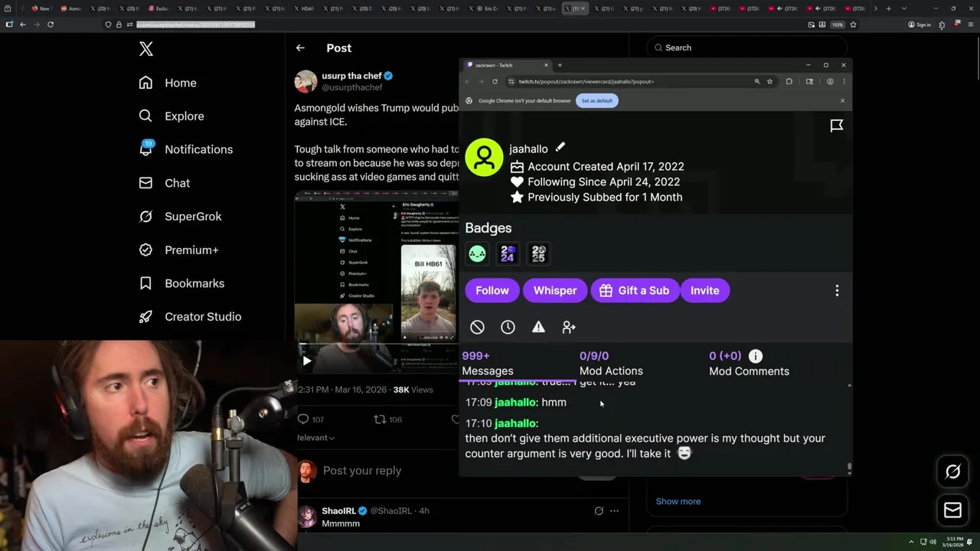The width and height of the screenshot is (980, 551).
Task: Click zoom magnifier in Twitch address bar
Action: 757,81
